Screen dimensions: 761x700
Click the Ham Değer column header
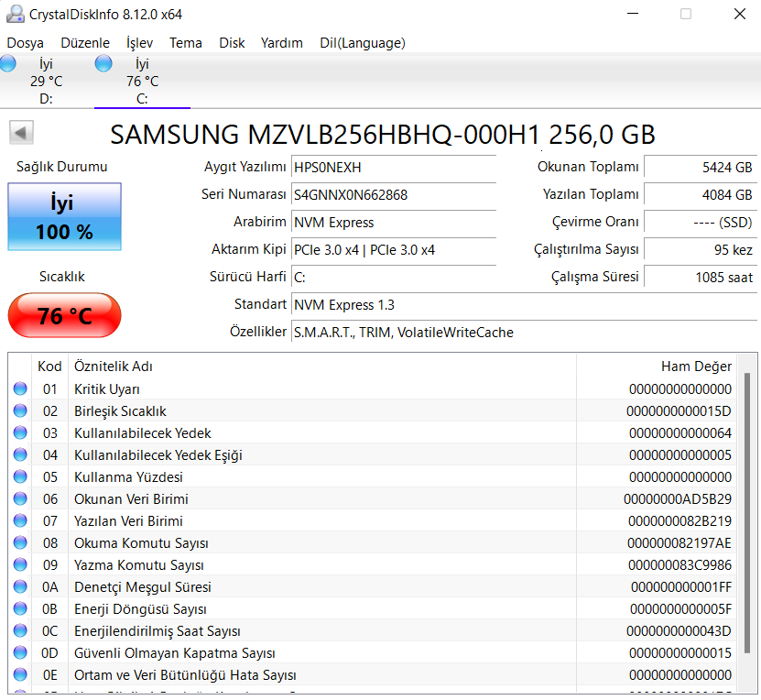tap(657, 366)
